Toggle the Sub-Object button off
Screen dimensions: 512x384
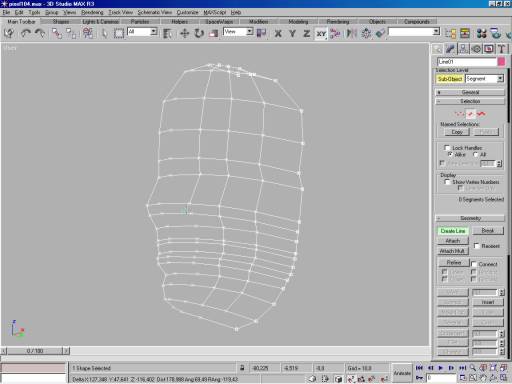point(450,79)
